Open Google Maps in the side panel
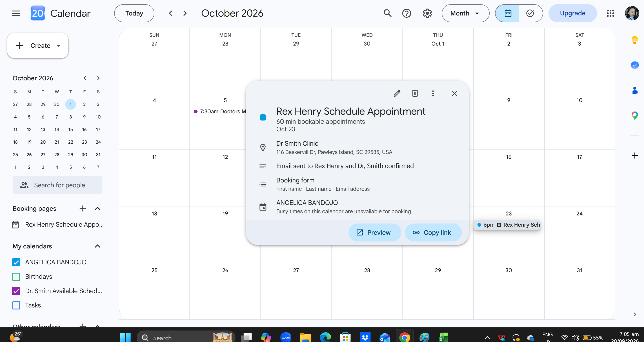Image resolution: width=644 pixels, height=342 pixels. 635,115
